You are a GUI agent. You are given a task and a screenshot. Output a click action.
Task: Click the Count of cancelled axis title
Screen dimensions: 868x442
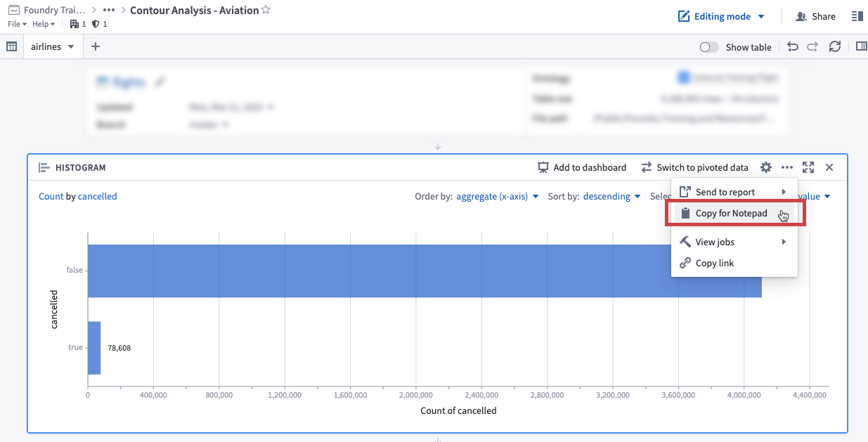click(x=458, y=410)
